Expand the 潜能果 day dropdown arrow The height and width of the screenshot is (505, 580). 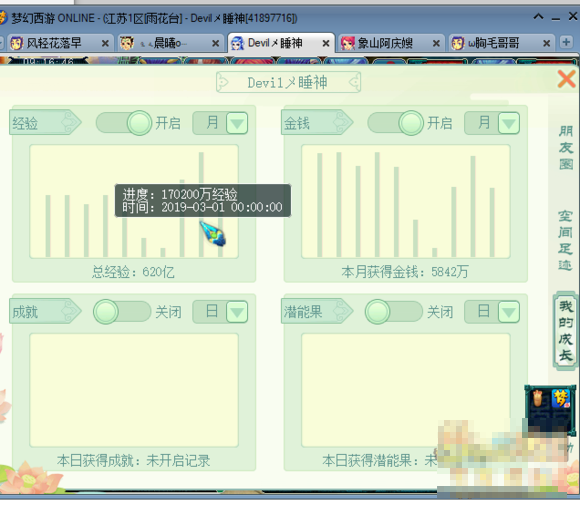click(509, 312)
